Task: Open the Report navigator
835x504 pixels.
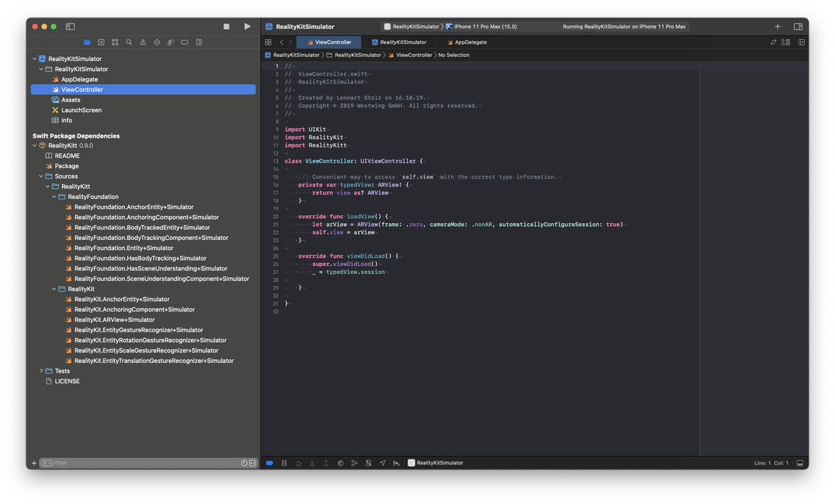Action: click(x=198, y=42)
